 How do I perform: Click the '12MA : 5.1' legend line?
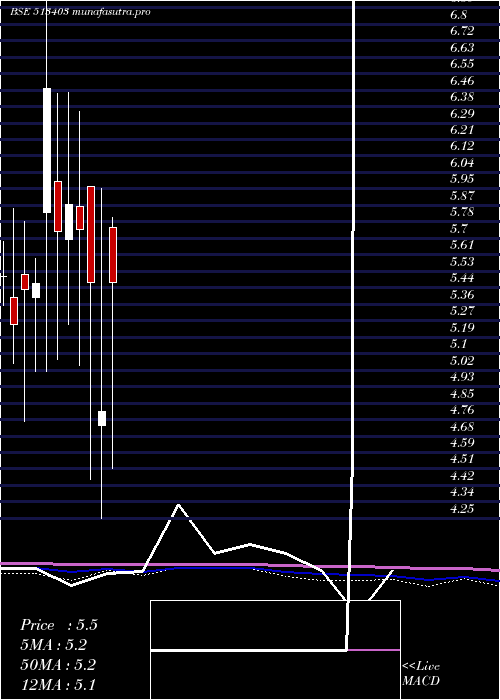tap(58, 684)
